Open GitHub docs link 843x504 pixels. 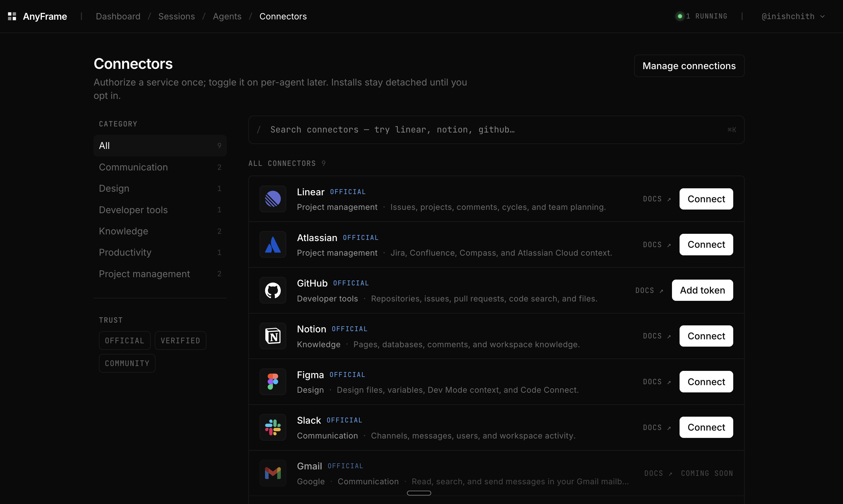coord(649,291)
